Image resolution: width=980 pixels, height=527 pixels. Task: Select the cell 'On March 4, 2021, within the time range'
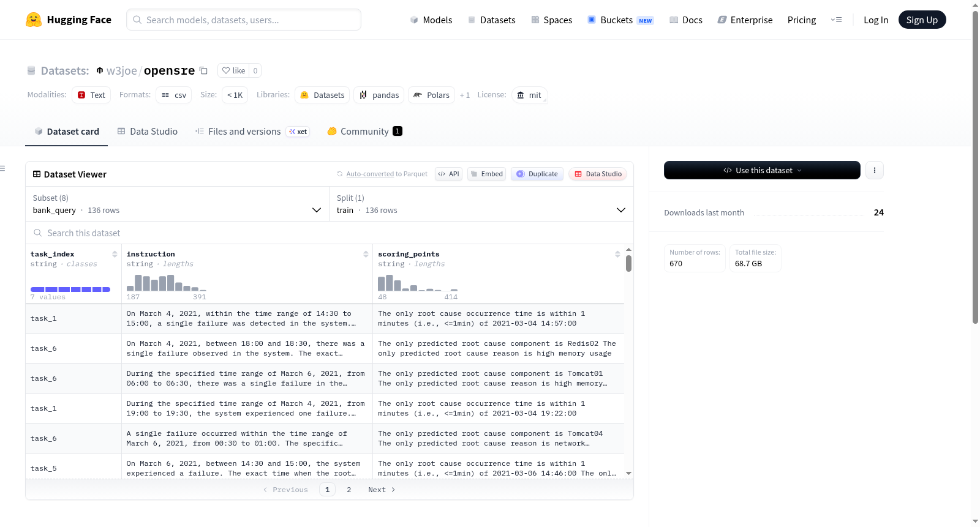(247, 318)
